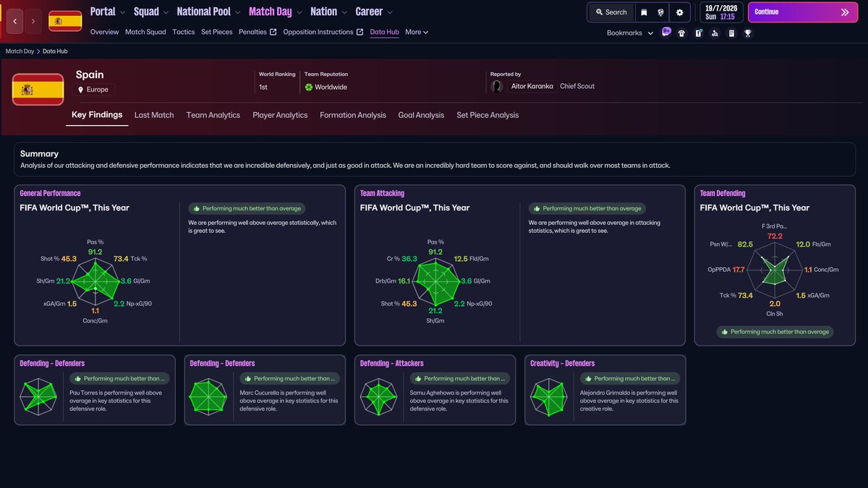Open the shirt squad shortcut icon

(681, 33)
